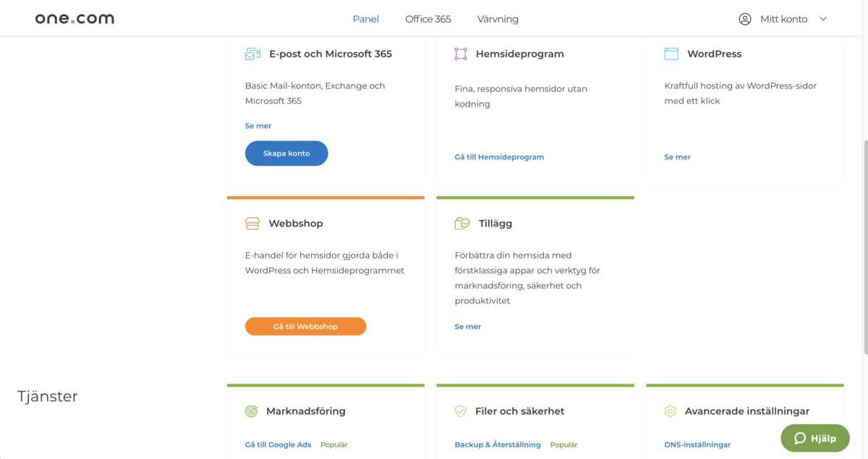Click the Filer och säkerhet shield icon
Image resolution: width=868 pixels, height=459 pixels.
pos(460,411)
